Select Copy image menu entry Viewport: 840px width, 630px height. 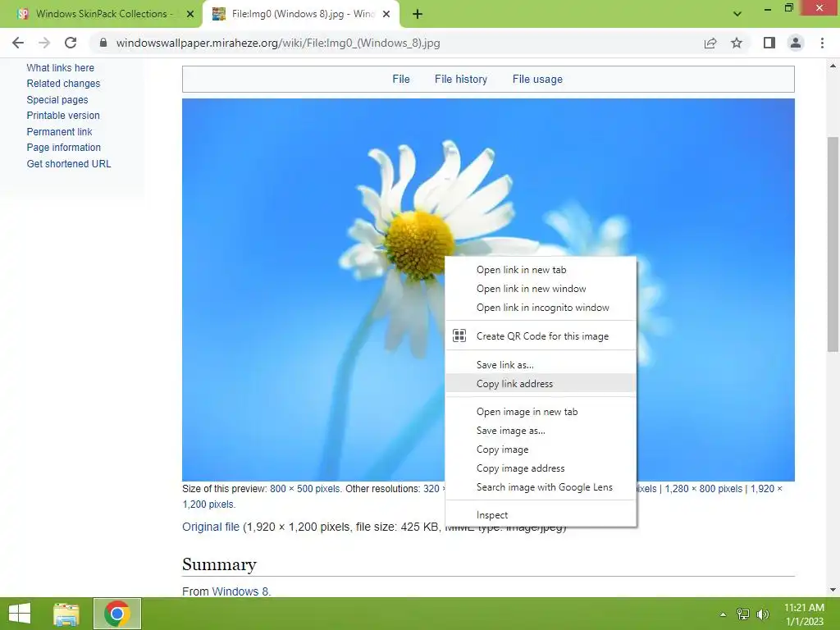(541, 450)
